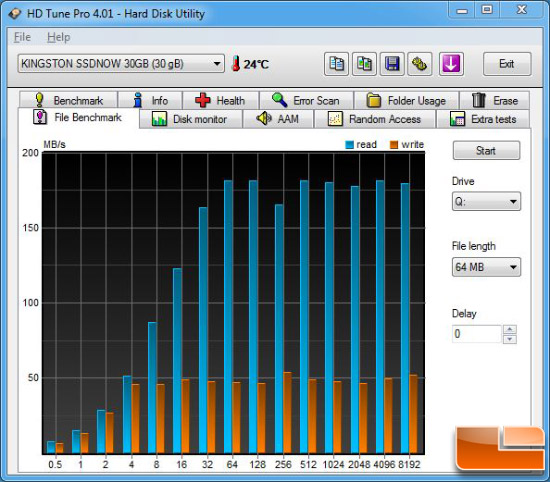
Task: Open the Disk monitor tab
Action: pyautogui.click(x=190, y=119)
